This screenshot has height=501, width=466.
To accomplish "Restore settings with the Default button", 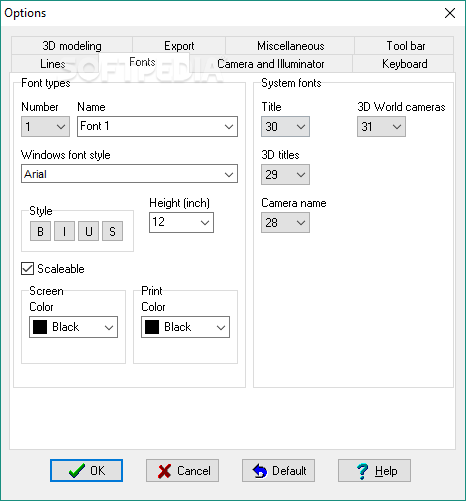I will click(x=278, y=470).
